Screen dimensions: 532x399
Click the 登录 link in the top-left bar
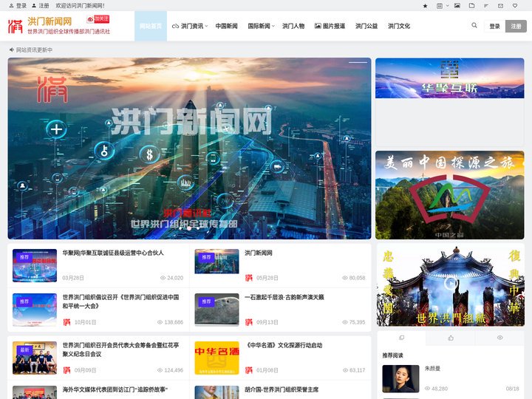18,6
